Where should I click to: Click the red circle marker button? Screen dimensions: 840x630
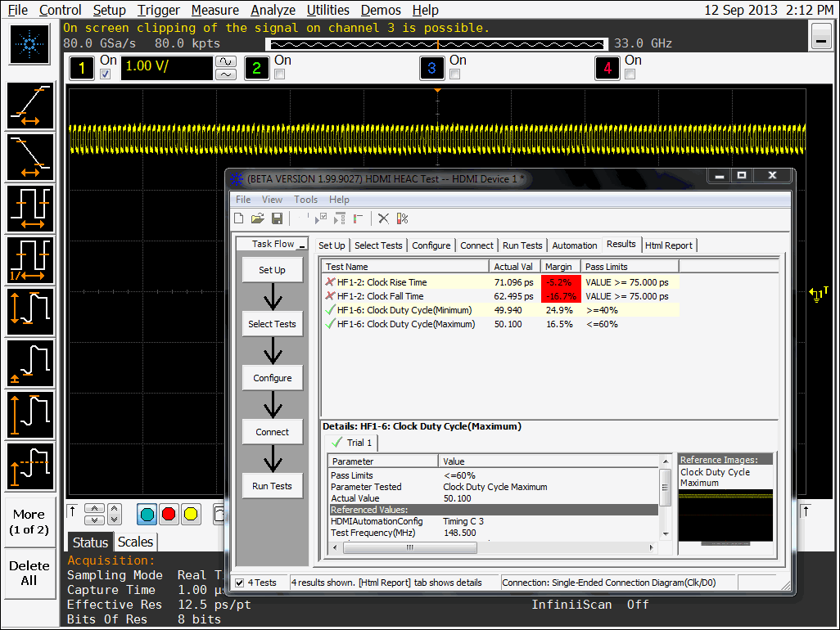(169, 514)
